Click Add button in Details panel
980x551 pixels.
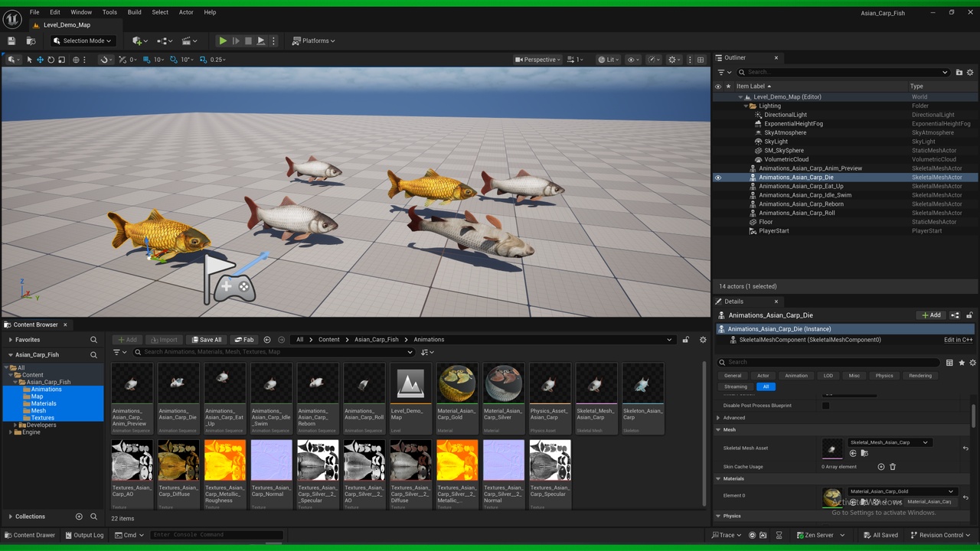point(931,315)
